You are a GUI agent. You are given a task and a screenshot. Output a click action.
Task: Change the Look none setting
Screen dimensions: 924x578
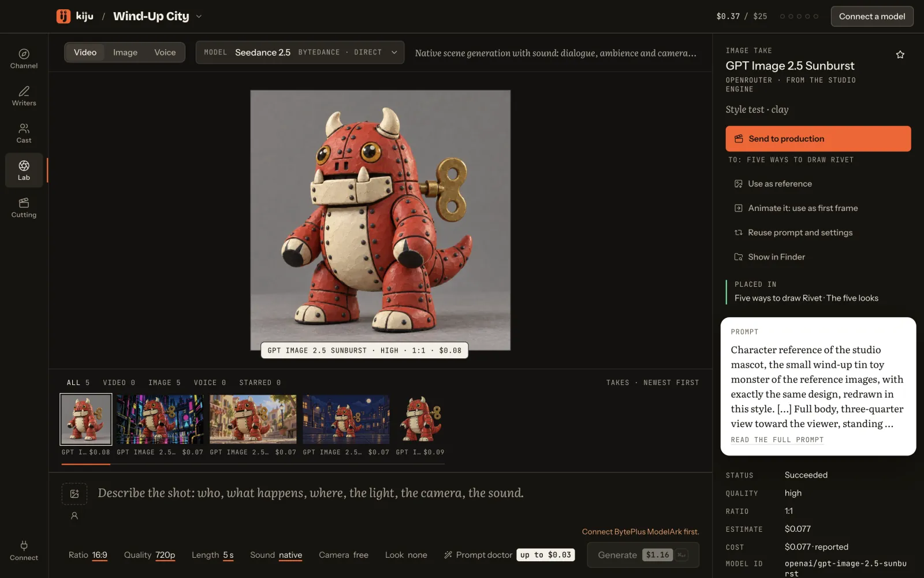406,555
